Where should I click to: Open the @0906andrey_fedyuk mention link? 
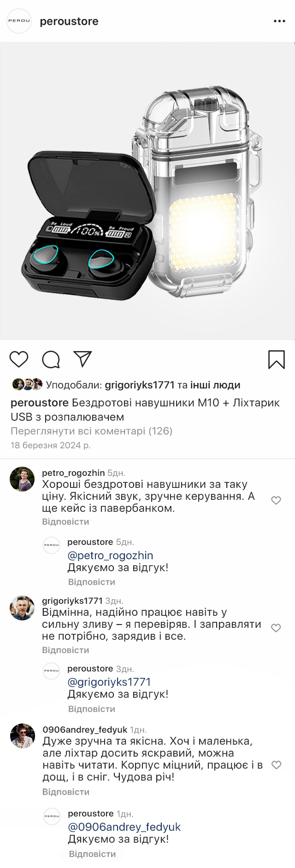[x=124, y=827]
